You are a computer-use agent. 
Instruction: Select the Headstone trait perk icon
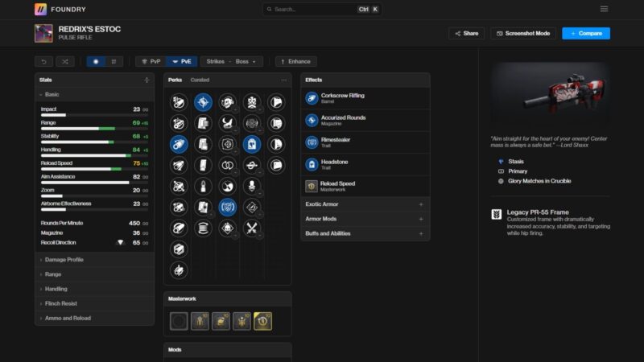click(312, 163)
